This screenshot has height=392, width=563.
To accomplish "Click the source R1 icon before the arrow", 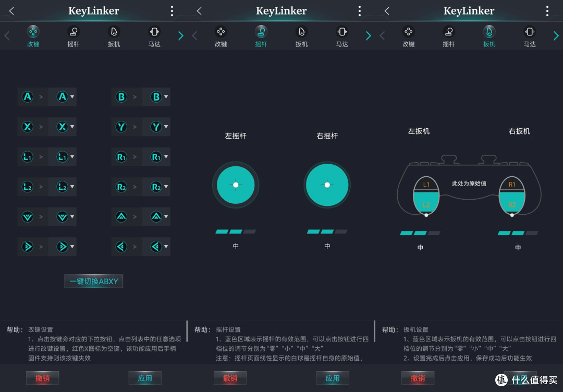I will [x=121, y=157].
